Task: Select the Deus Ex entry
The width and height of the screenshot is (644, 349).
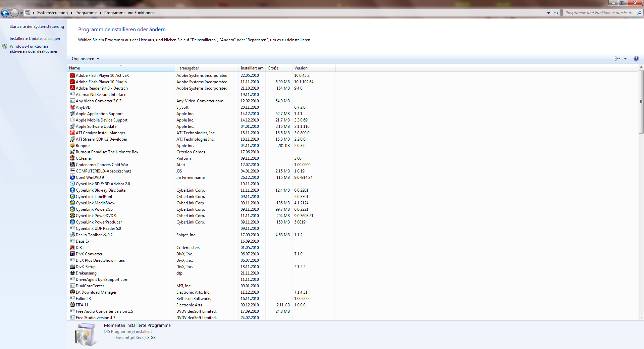Action: point(201,241)
